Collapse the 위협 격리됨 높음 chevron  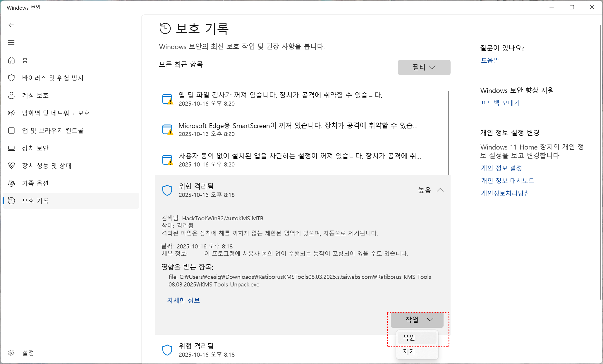[440, 190]
